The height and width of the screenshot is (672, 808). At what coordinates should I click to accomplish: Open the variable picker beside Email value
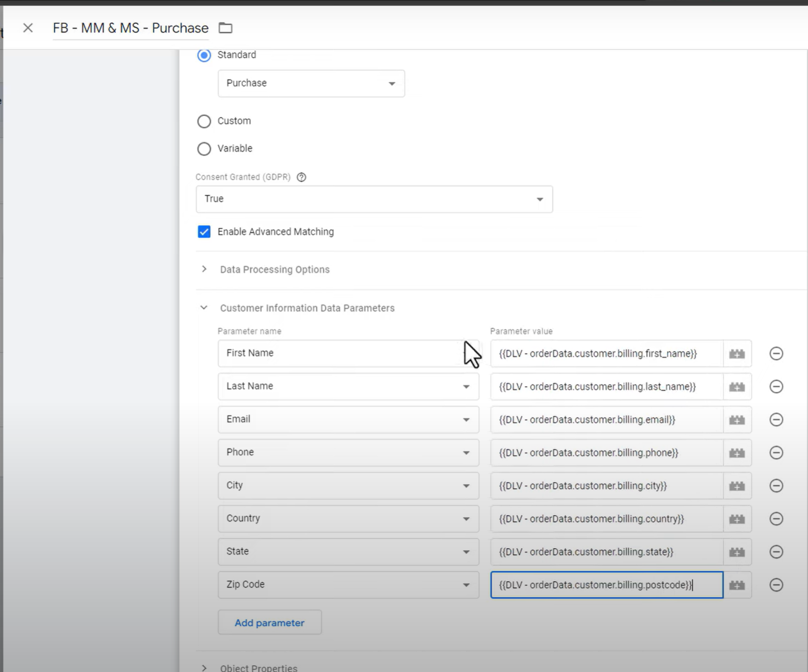737,420
